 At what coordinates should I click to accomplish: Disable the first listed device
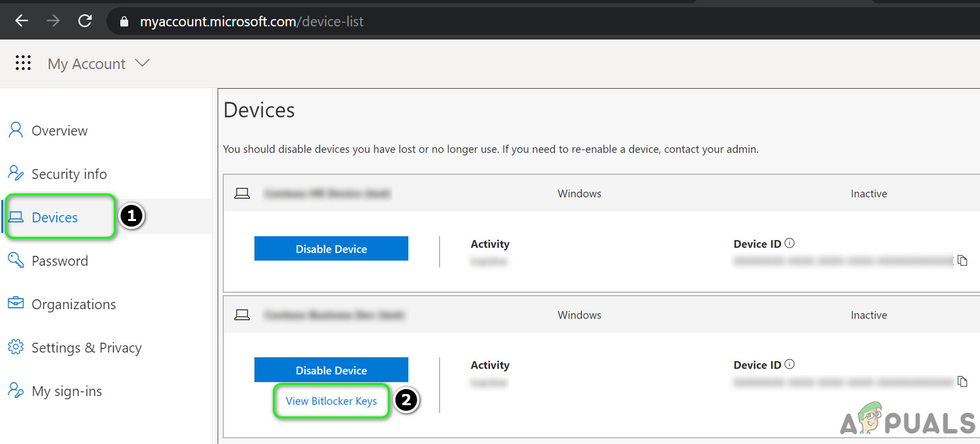[x=331, y=249]
